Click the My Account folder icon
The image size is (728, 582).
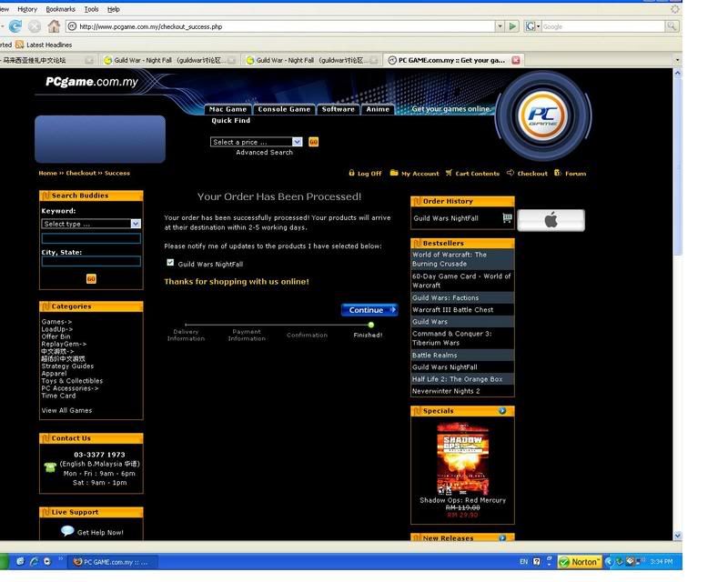(394, 173)
